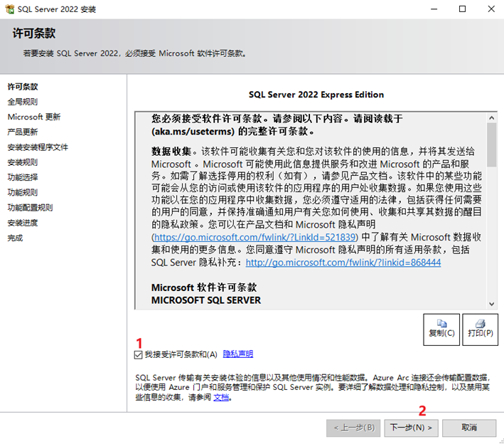Select the 许可条款 step in sidebar

pos(23,87)
